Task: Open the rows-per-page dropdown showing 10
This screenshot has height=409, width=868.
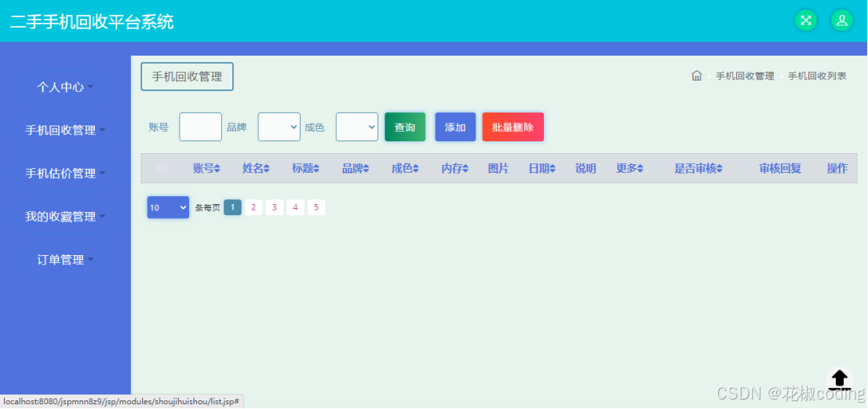Action: (168, 207)
